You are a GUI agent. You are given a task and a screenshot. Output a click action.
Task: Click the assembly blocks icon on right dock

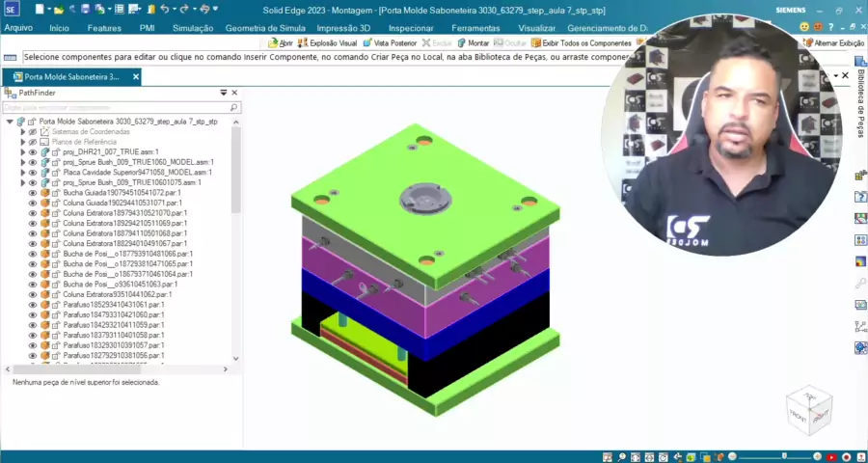pyautogui.click(x=861, y=176)
